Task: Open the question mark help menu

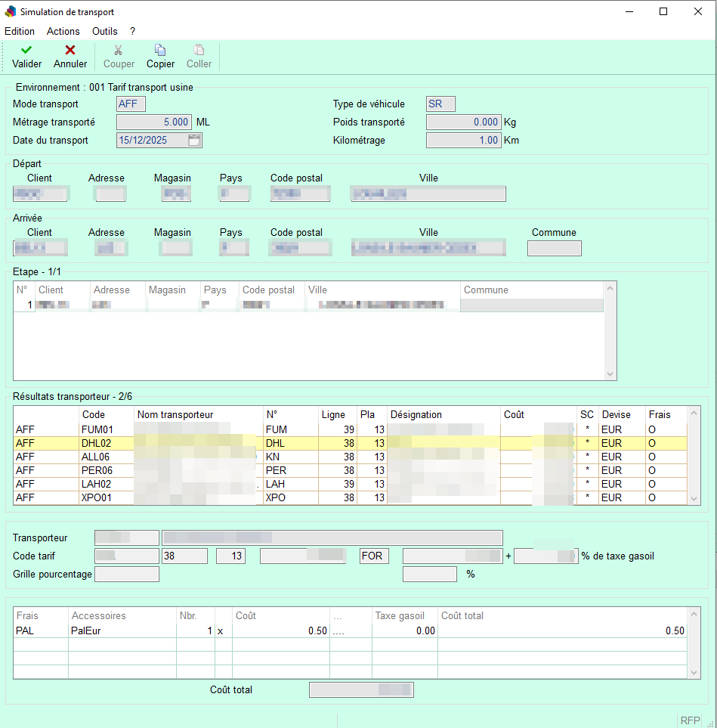Action: pos(132,31)
